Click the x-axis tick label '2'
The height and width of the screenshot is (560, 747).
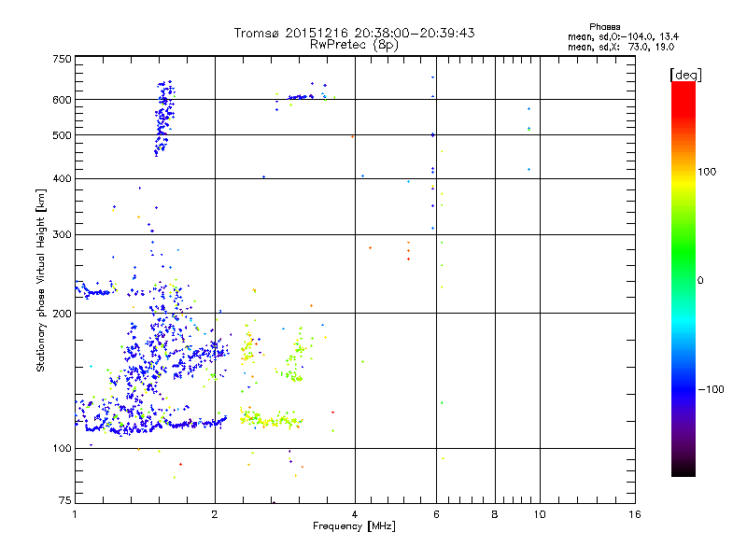[x=215, y=514]
